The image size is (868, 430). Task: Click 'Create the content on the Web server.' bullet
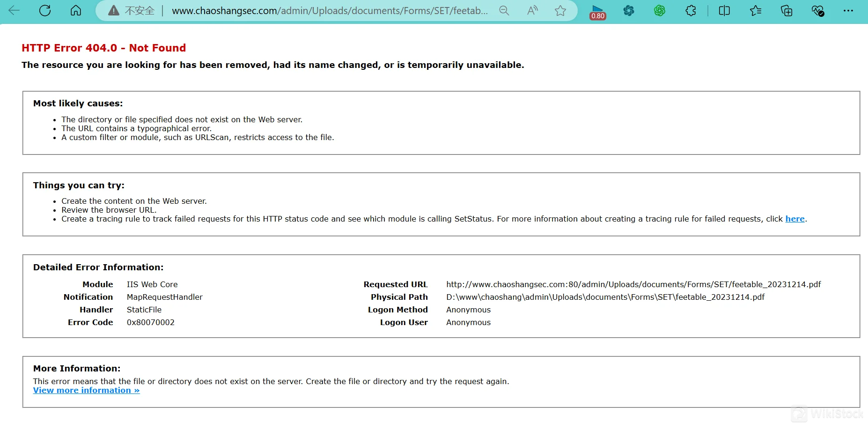134,201
